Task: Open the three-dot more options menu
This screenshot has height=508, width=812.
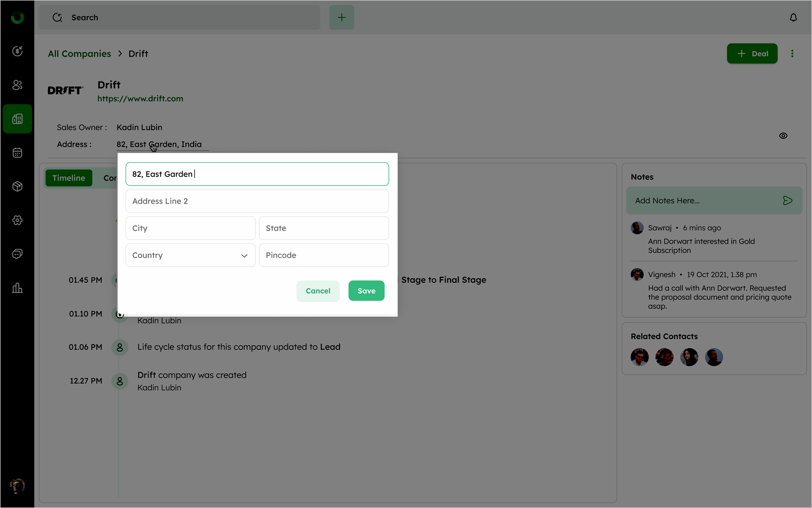Action: (x=792, y=53)
